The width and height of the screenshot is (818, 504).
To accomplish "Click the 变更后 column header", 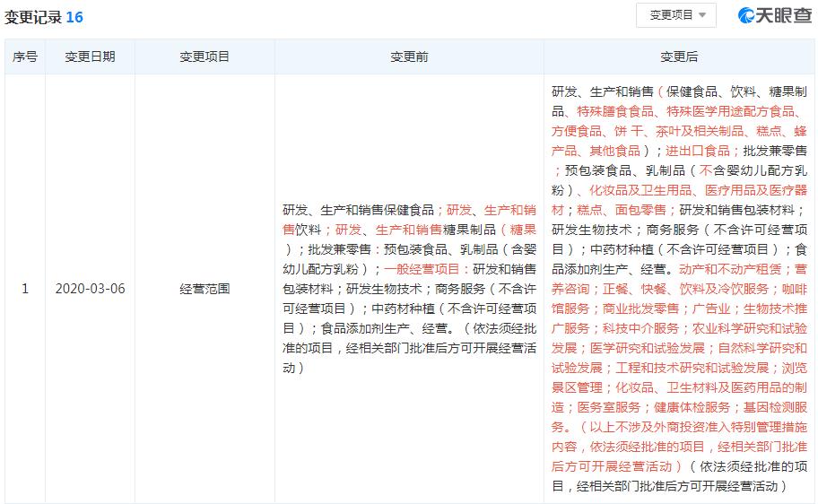I will [679, 56].
